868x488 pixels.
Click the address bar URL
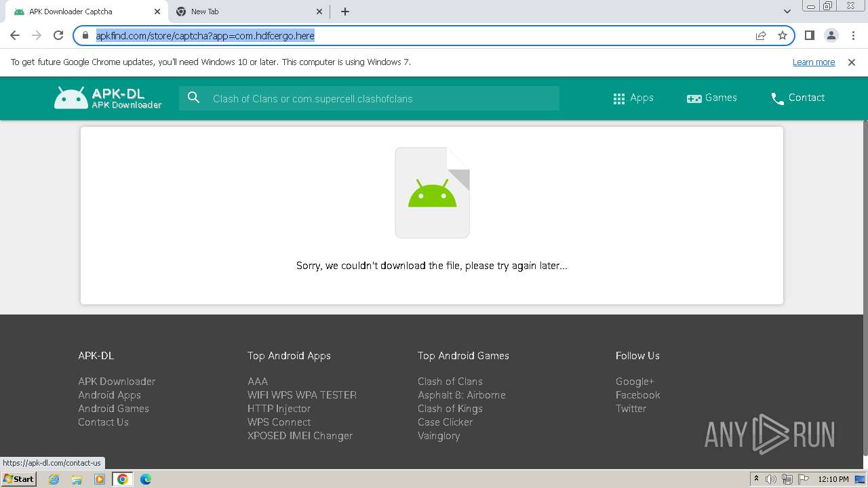click(205, 35)
